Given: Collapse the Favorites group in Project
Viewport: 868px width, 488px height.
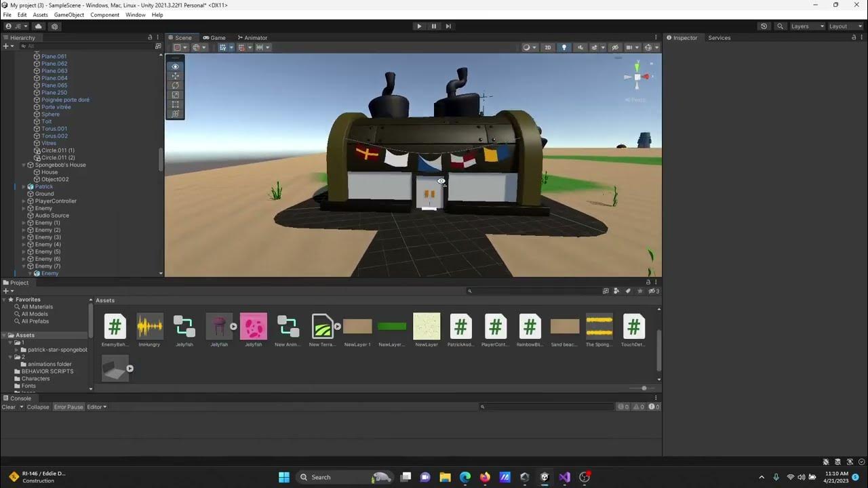Looking at the screenshot, I should point(4,300).
